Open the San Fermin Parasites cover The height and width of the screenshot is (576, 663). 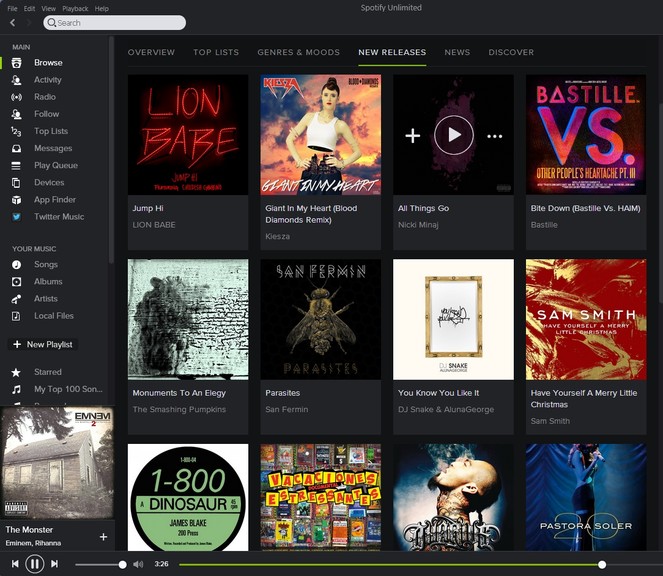coord(321,319)
